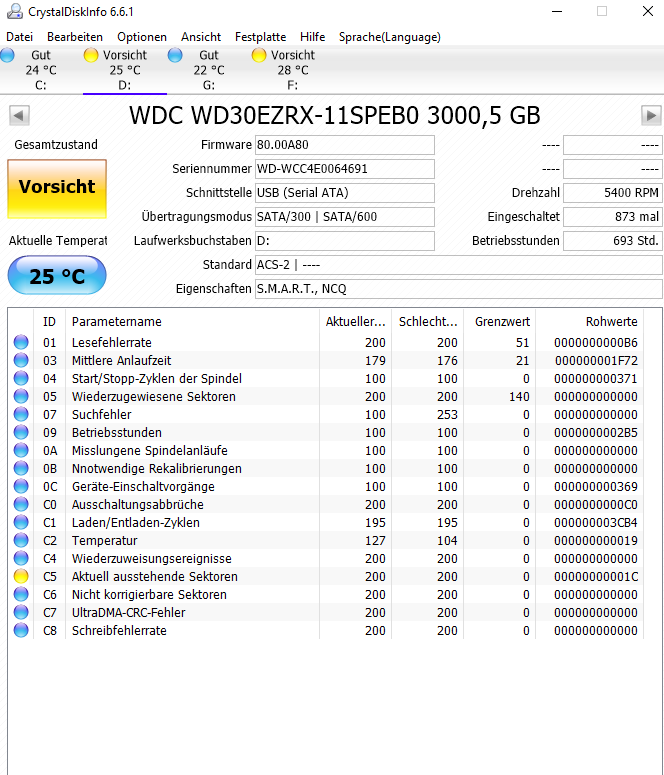Click yellow Vorsicht orb for drive D:
Screen dimensions: 664x775
91,55
